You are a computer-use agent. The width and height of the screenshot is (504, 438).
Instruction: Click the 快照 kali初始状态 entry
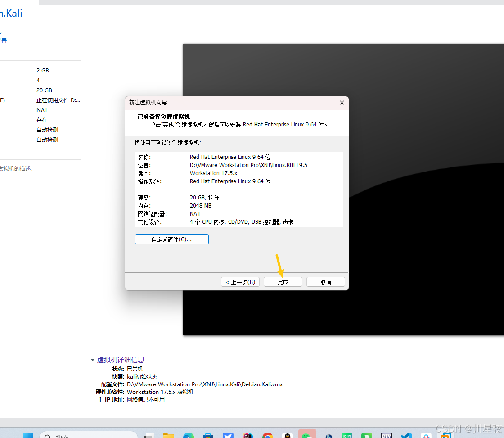(x=135, y=377)
